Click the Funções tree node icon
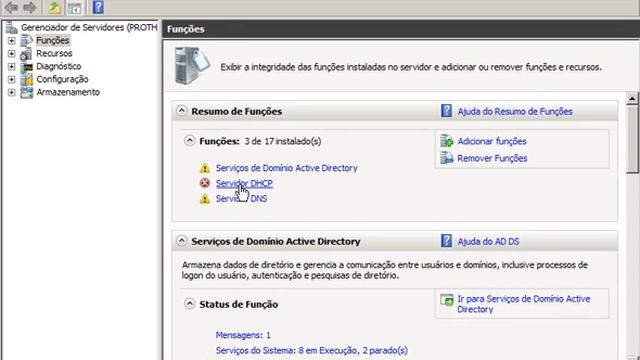640x360 pixels. point(27,40)
